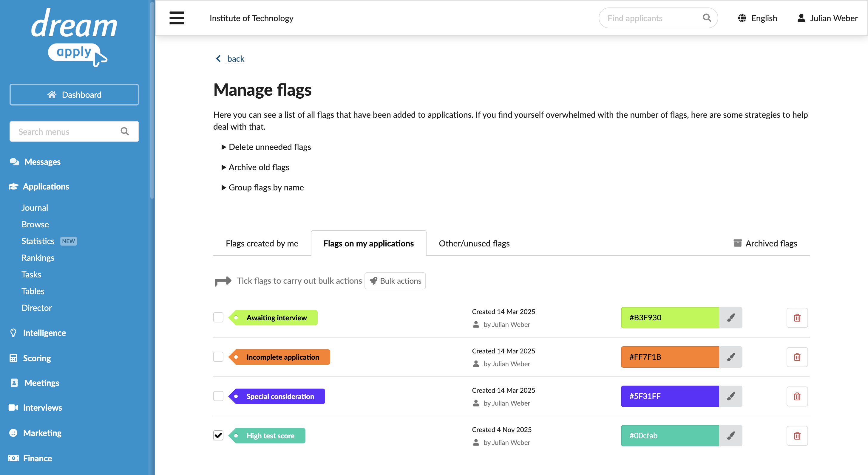Screen dimensions: 868x475
Task: Click the #5F31FF color swatch
Action: click(x=670, y=396)
